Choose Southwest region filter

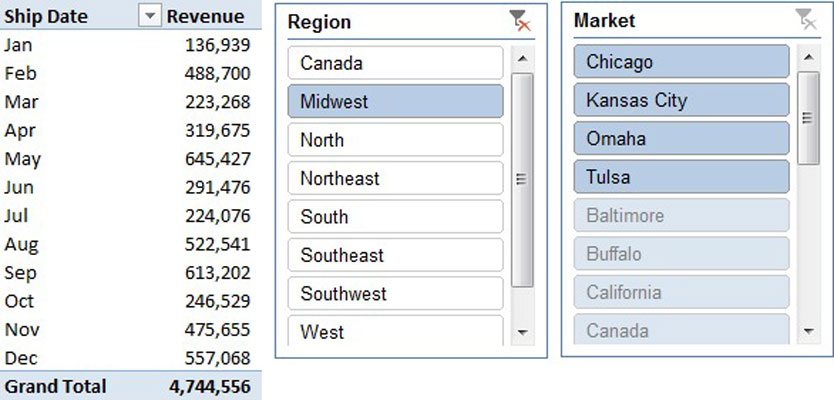(x=395, y=294)
